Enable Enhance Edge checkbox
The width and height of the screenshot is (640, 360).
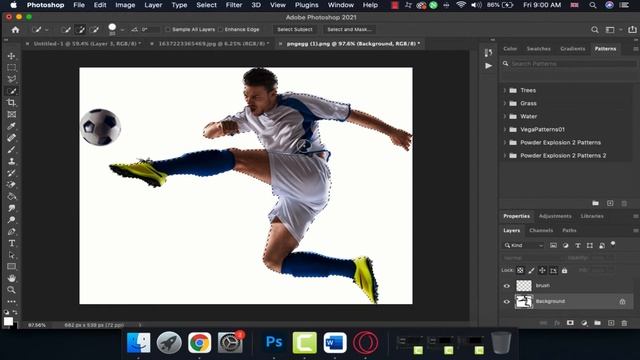220,29
